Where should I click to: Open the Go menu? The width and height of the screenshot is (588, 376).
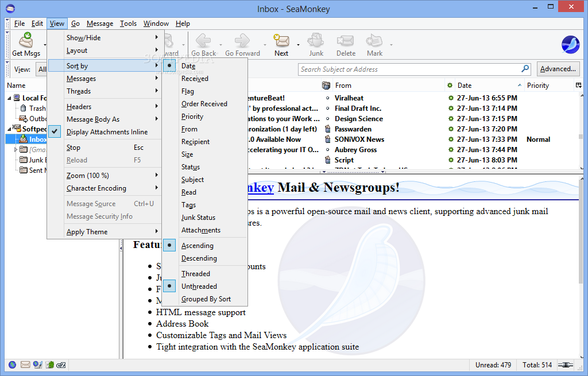(75, 23)
